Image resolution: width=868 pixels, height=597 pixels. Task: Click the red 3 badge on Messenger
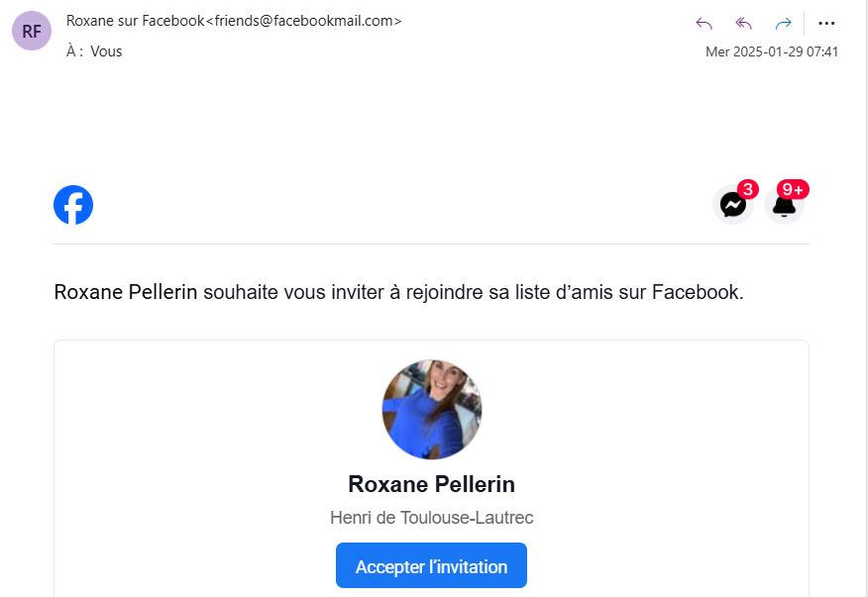747,189
